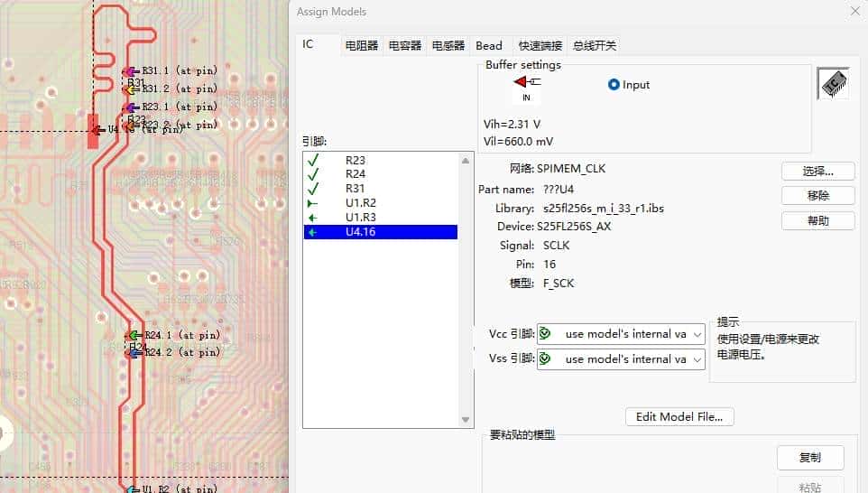868x493 pixels.
Task: Click the 移除 button
Action: point(817,196)
